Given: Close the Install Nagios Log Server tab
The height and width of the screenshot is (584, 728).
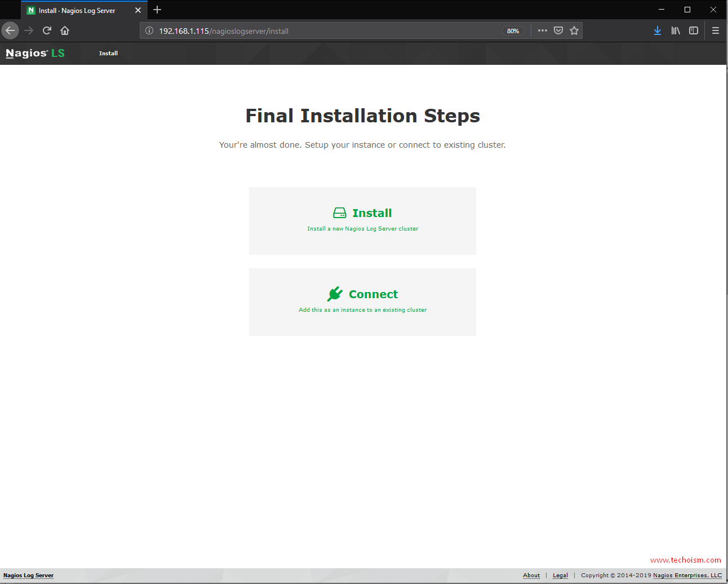Looking at the screenshot, I should pos(138,10).
